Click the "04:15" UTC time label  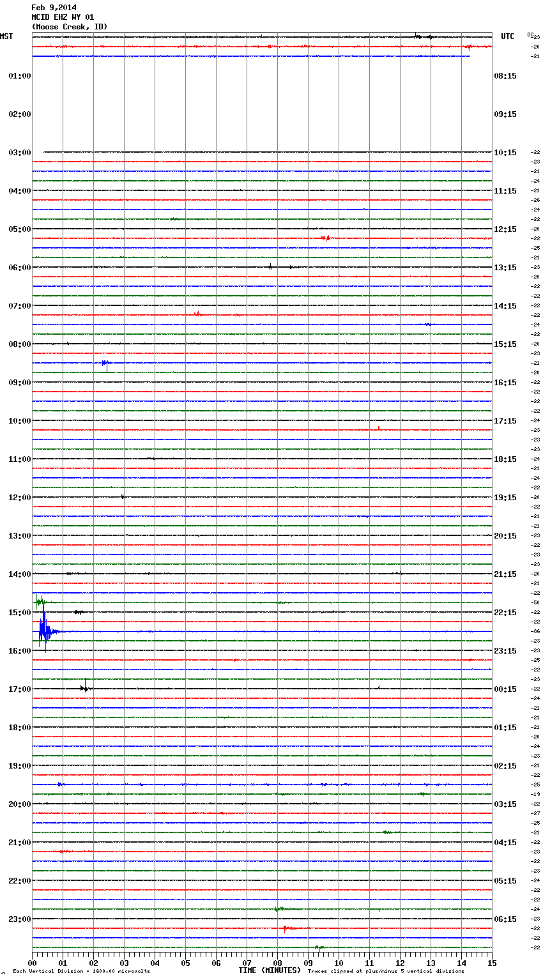pos(505,843)
